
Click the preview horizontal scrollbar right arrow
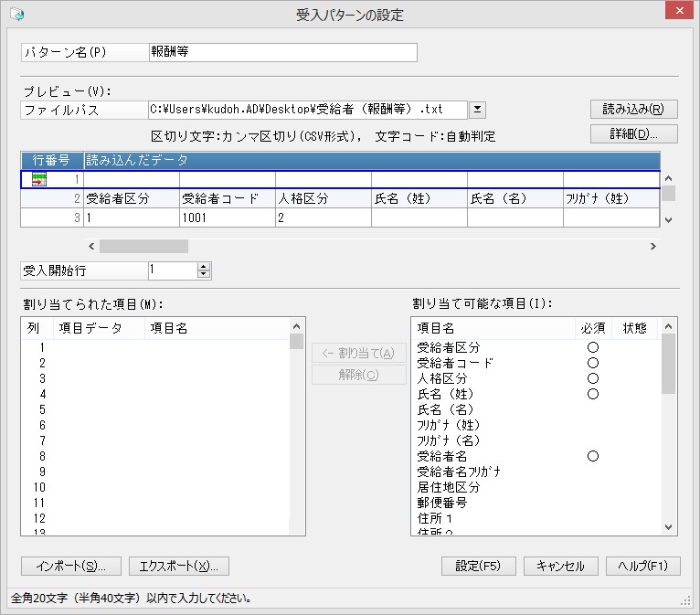click(653, 247)
